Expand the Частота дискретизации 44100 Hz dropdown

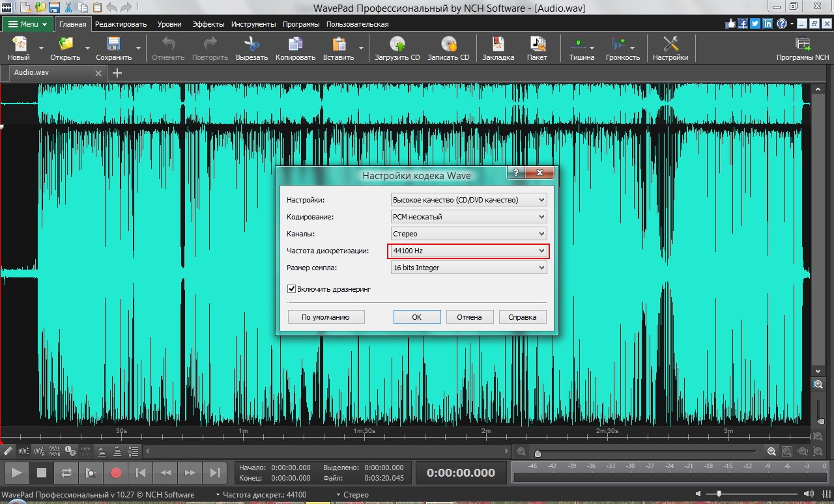point(468,251)
